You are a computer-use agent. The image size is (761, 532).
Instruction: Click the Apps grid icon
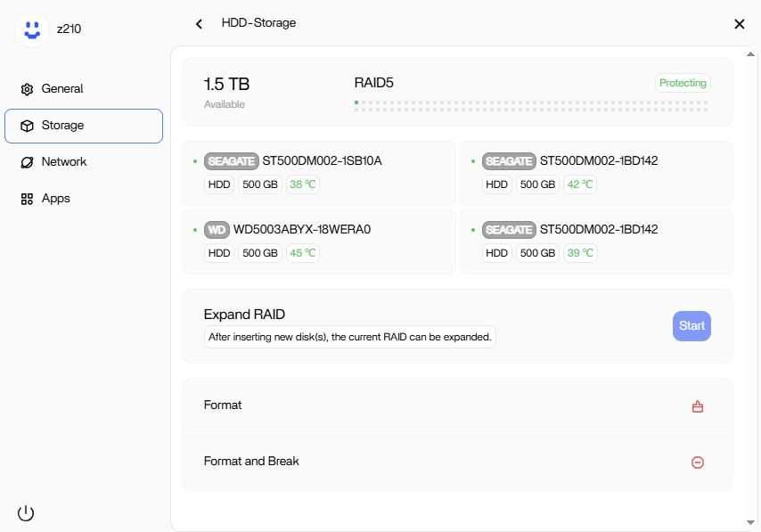click(x=27, y=199)
